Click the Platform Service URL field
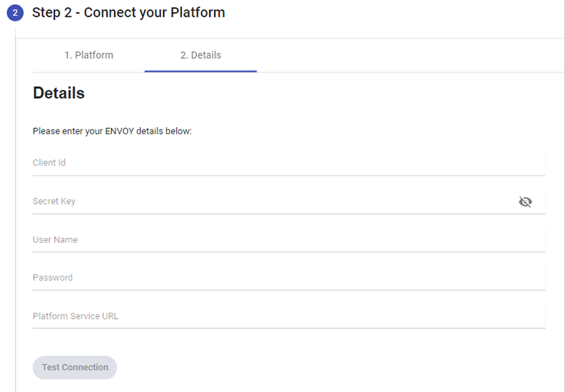Screen dimensions: 565x392 289,316
